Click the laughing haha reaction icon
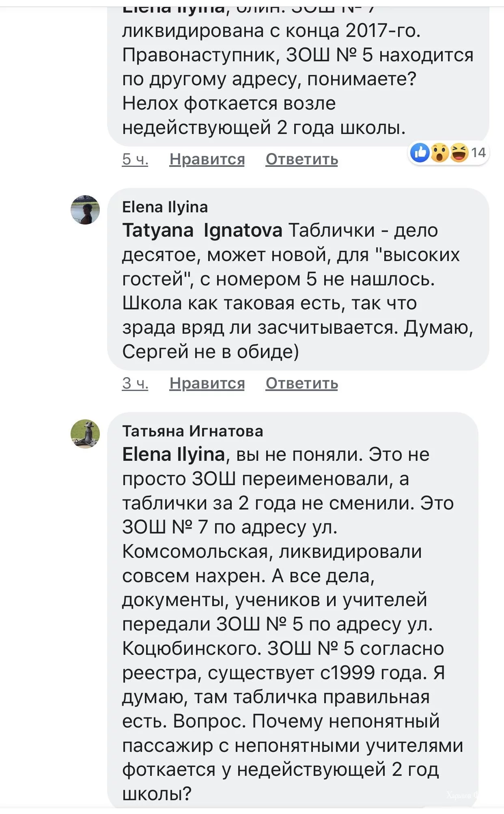 pyautogui.click(x=459, y=153)
